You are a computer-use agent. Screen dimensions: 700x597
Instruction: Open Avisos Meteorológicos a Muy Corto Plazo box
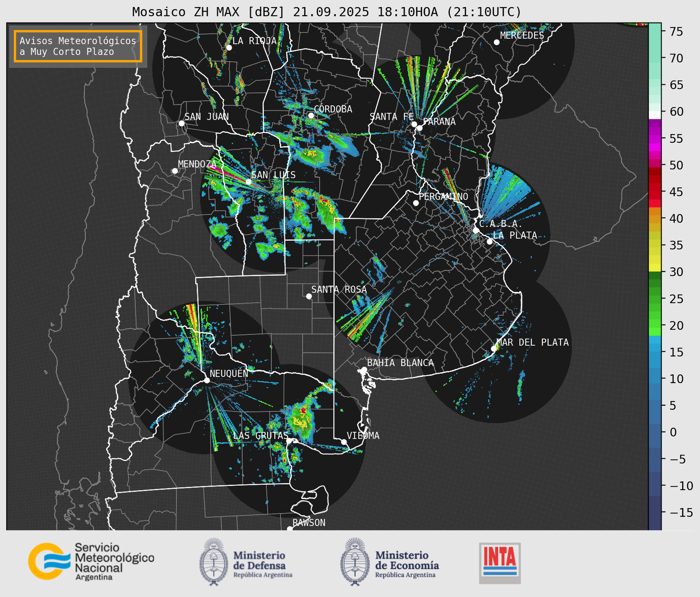click(x=78, y=46)
